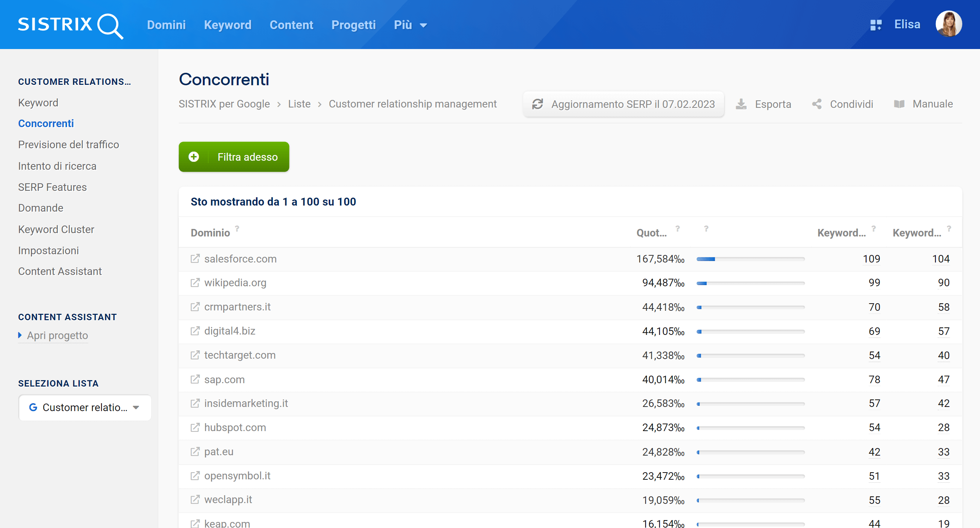980x528 pixels.
Task: Click Aggiornamento SERP il 07.02.2023 button
Action: 623,104
